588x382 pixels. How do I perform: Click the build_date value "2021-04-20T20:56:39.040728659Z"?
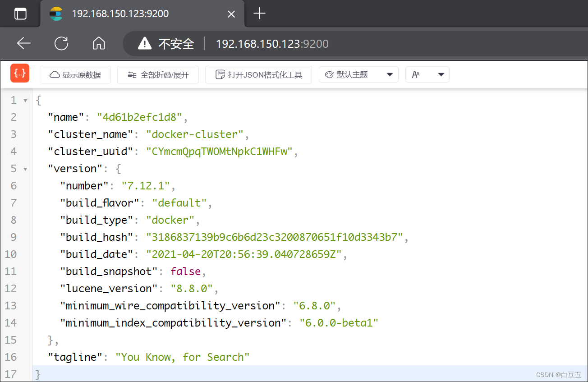point(243,254)
